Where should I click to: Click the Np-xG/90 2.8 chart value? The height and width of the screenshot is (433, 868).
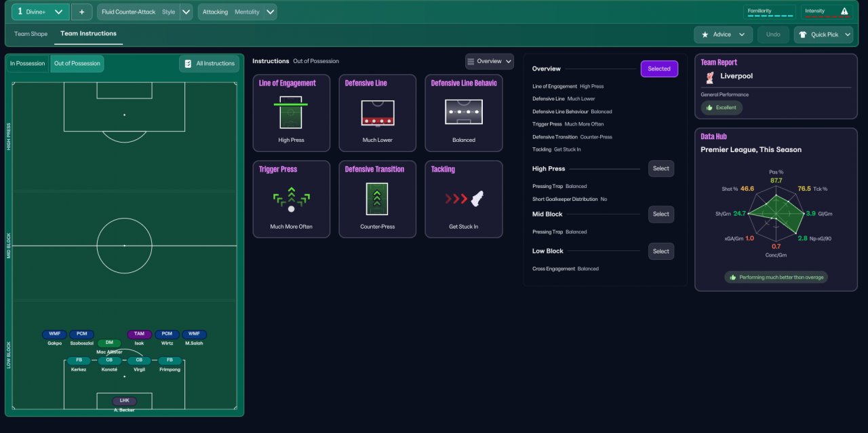point(803,238)
